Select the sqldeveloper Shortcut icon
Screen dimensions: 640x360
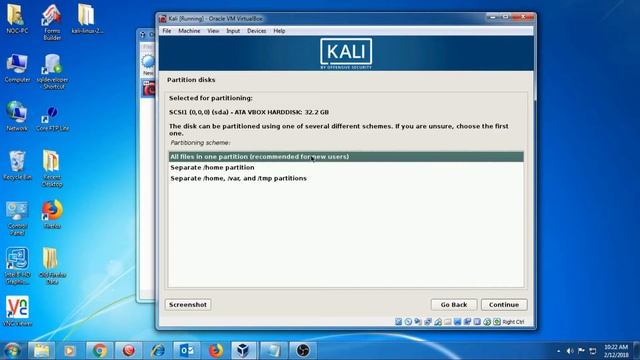(x=52, y=71)
